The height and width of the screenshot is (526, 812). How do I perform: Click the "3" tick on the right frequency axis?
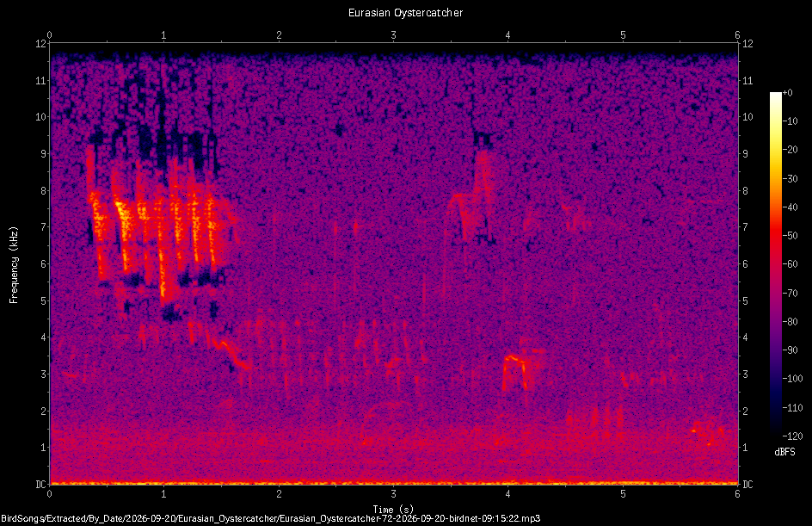click(x=746, y=374)
